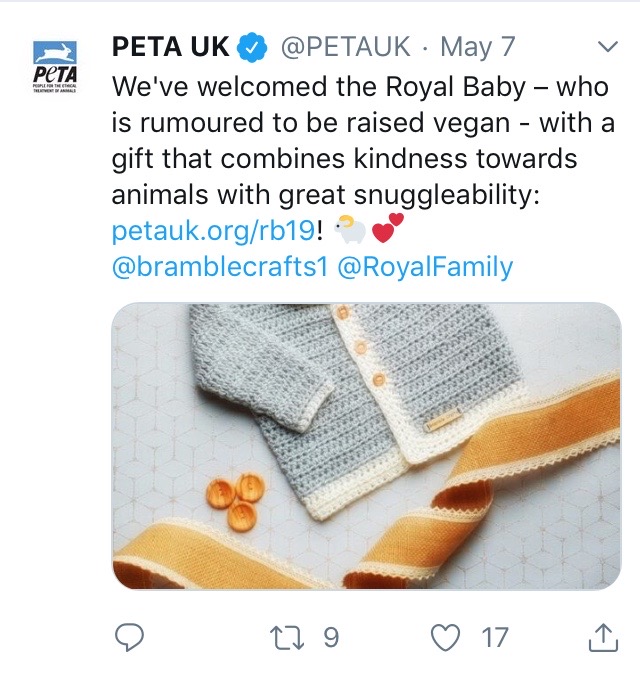Click the PETA UK display name
This screenshot has height=675, width=640.
[170, 46]
